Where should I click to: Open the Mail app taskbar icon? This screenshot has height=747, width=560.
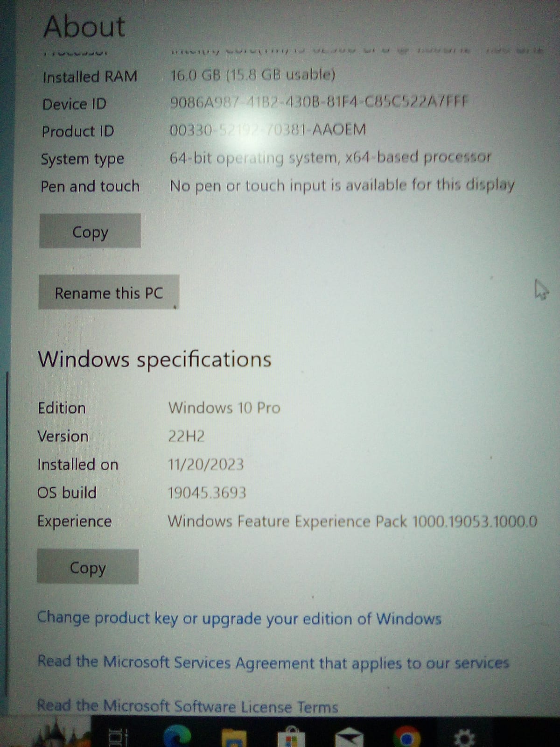click(x=349, y=738)
